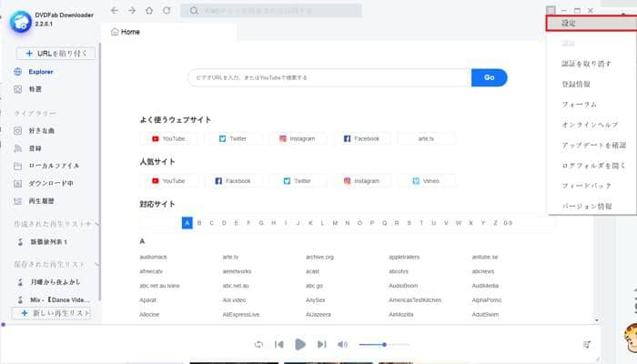
Task: Open the AdultSwim site link
Action: coord(485,315)
